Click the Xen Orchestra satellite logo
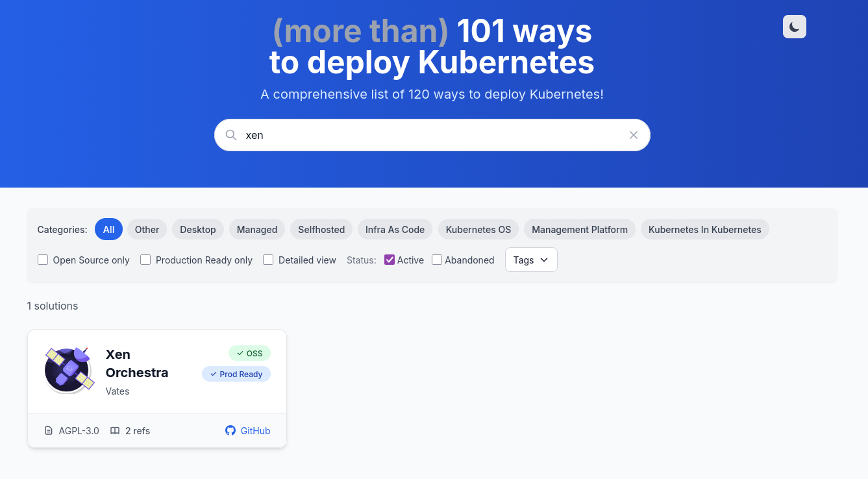The height and width of the screenshot is (479, 868). (x=69, y=370)
